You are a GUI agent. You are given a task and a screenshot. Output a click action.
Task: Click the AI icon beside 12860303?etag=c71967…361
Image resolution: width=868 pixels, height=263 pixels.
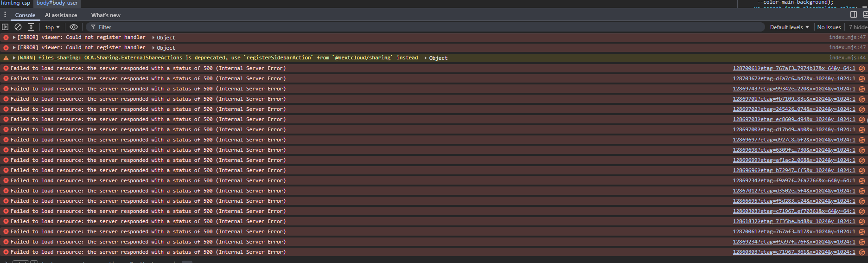point(862,252)
